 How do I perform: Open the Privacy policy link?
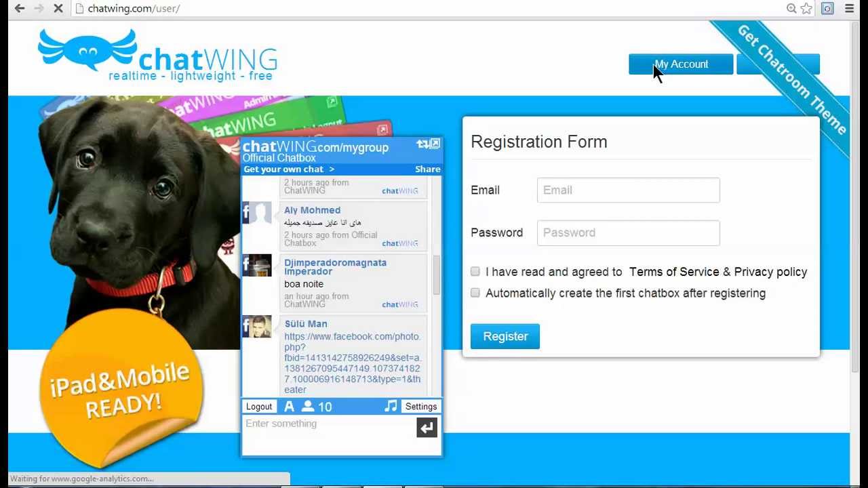coord(770,272)
